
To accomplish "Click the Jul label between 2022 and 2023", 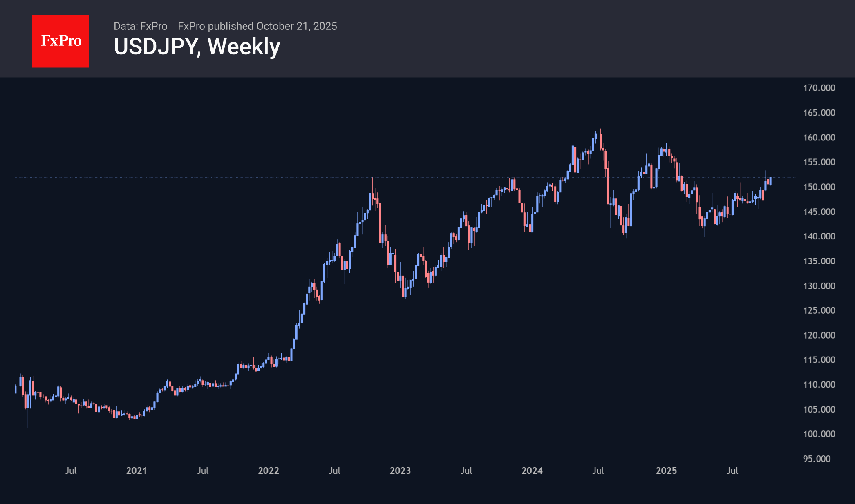I will point(334,471).
